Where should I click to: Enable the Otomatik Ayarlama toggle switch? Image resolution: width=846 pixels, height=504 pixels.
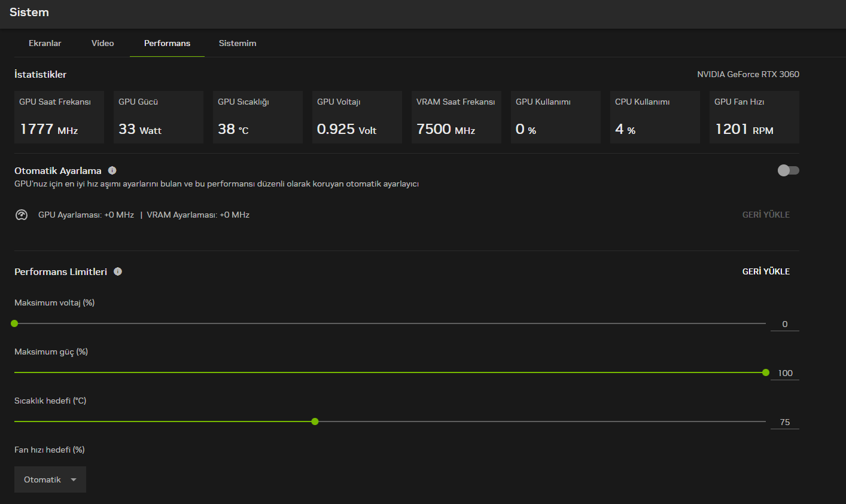788,170
